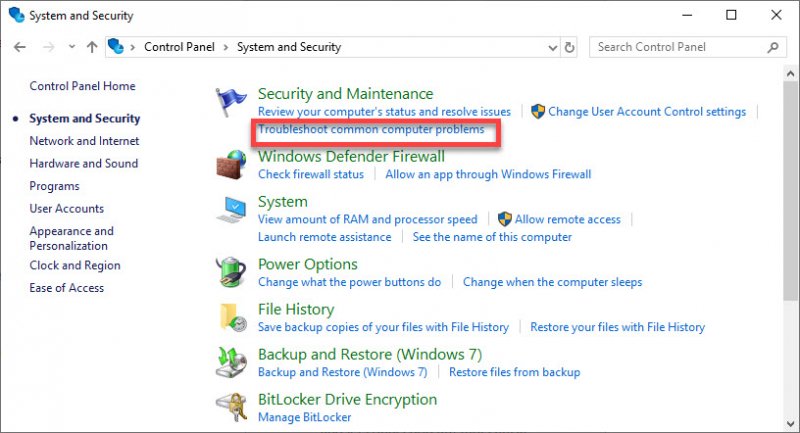Click the Security and Maintenance flag icon
This screenshot has width=800, height=433.
tap(232, 101)
